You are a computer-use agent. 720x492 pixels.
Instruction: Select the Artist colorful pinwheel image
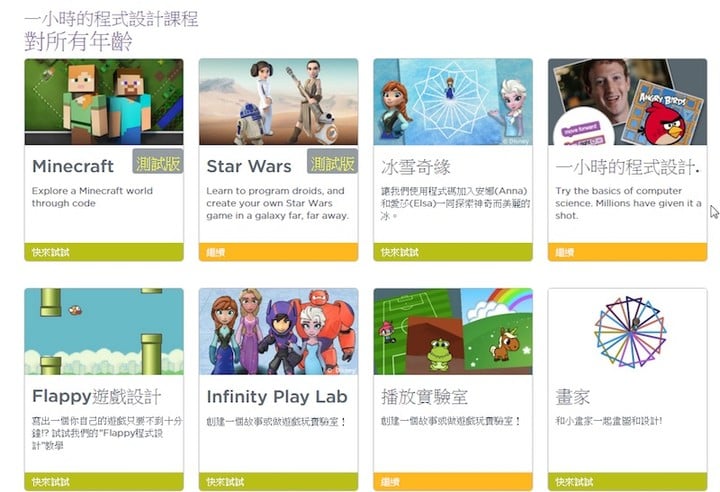pyautogui.click(x=627, y=331)
